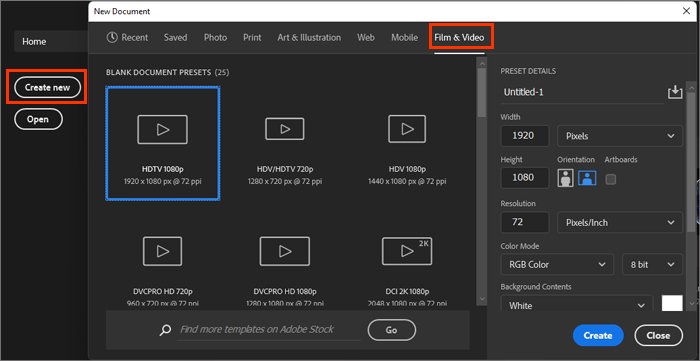The height and width of the screenshot is (361, 700).
Task: Click Create new on Home screen
Action: click(47, 87)
